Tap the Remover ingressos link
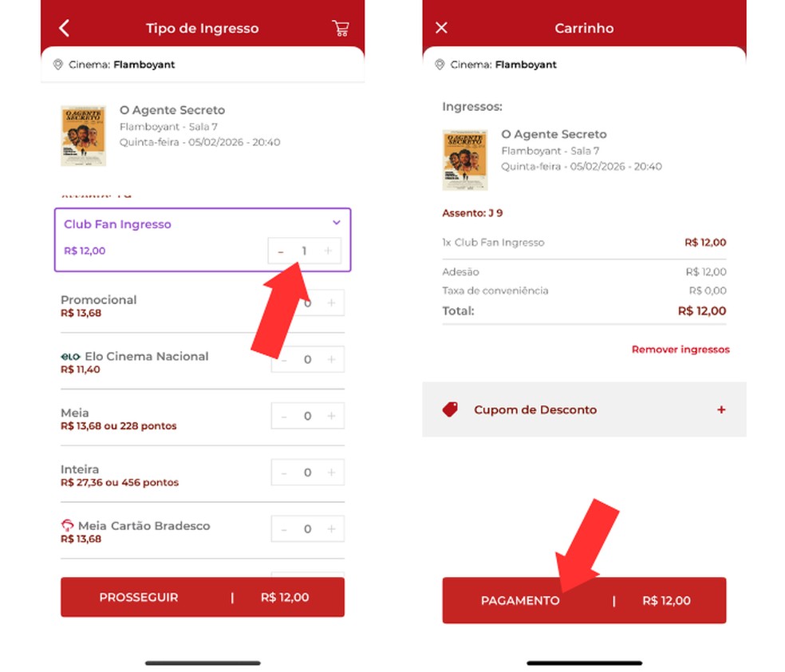785x672 pixels. pyautogui.click(x=680, y=350)
